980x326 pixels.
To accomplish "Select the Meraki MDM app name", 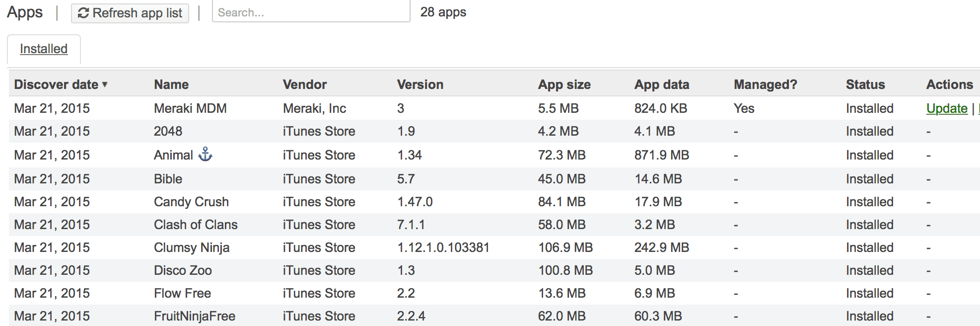I will pos(190,108).
